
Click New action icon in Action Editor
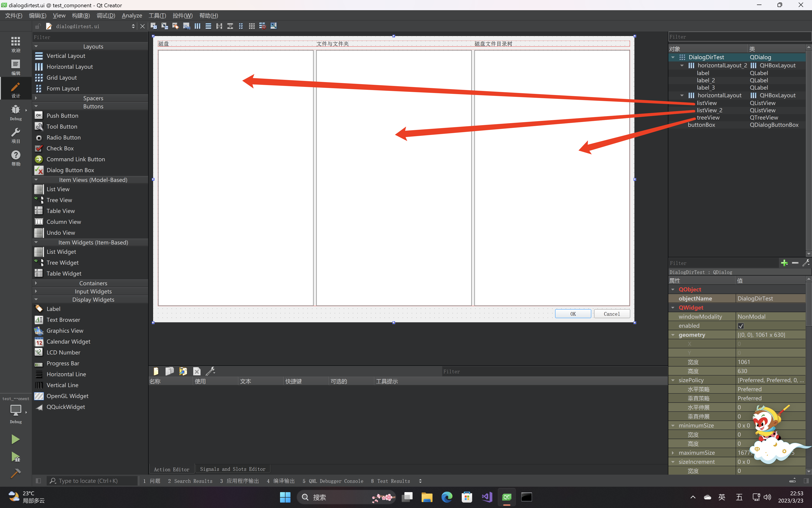(156, 371)
